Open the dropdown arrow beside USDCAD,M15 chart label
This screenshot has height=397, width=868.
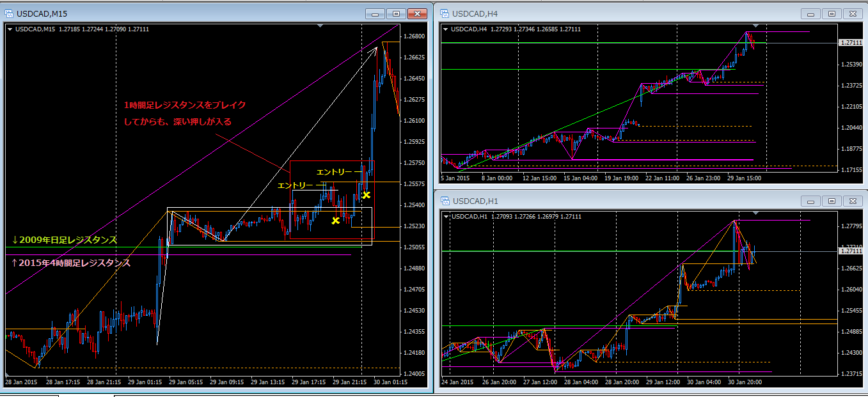(11, 29)
